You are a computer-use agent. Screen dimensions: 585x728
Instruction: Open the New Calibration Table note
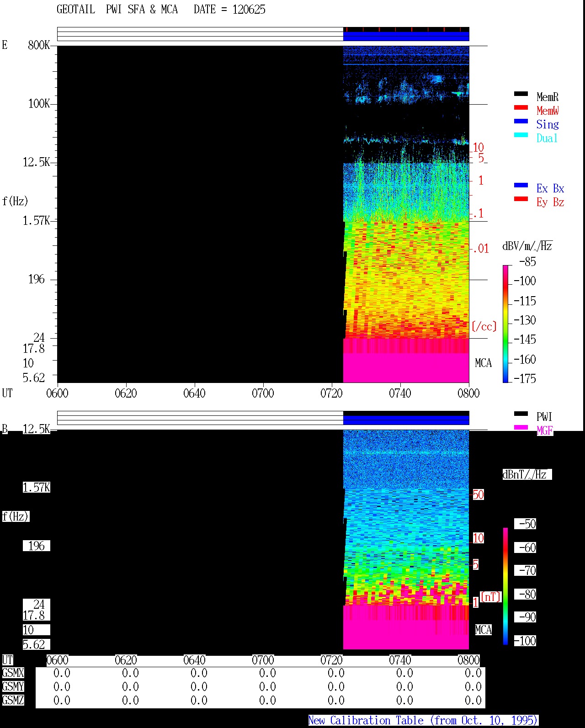point(423,721)
